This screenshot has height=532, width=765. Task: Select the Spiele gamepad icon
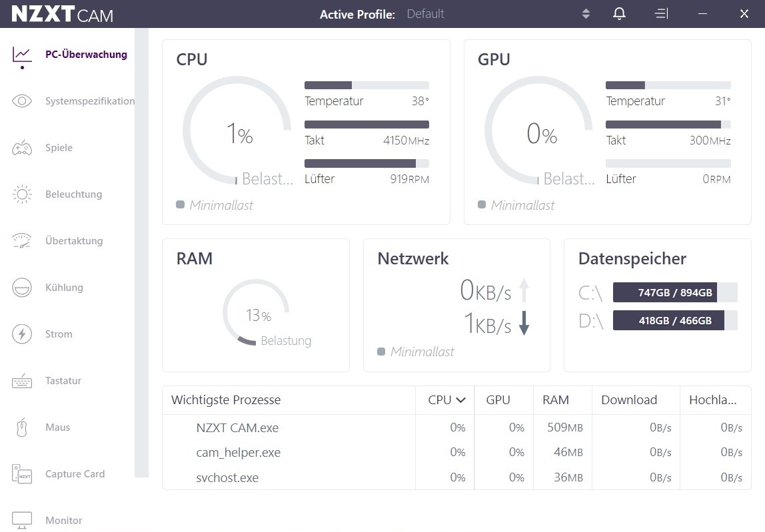point(22,148)
